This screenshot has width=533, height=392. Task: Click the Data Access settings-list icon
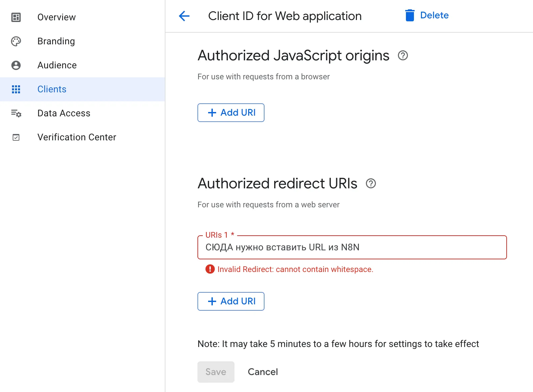16,113
